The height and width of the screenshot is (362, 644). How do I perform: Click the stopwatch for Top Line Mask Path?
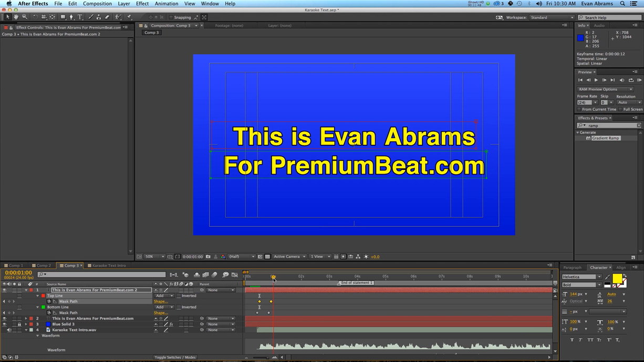click(x=49, y=301)
